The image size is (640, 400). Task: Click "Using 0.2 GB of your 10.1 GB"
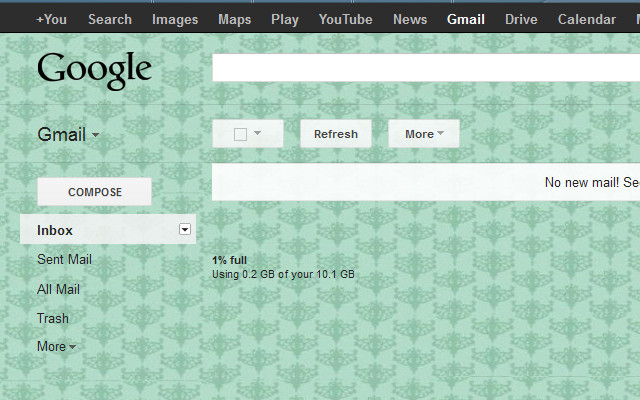283,274
